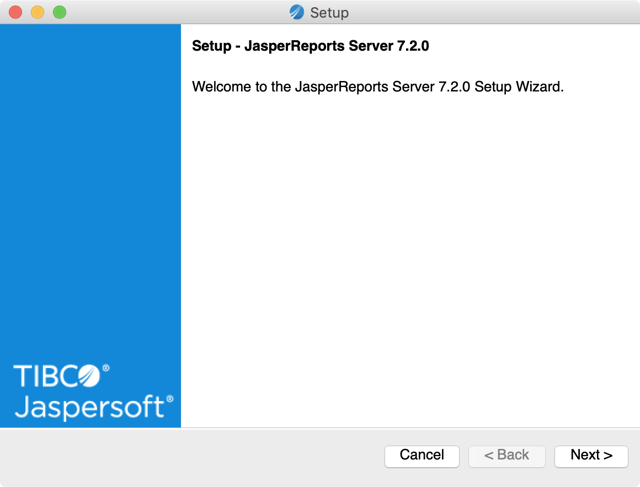
Task: Close the Setup window with red button
Action: (16, 12)
